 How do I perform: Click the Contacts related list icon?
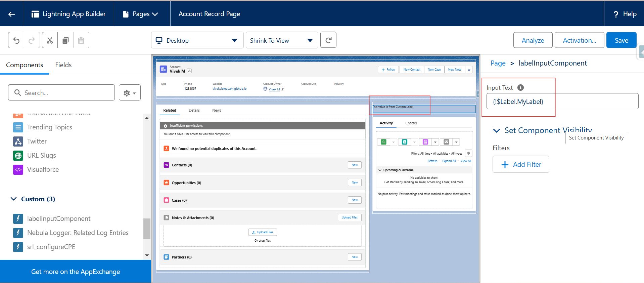point(166,165)
